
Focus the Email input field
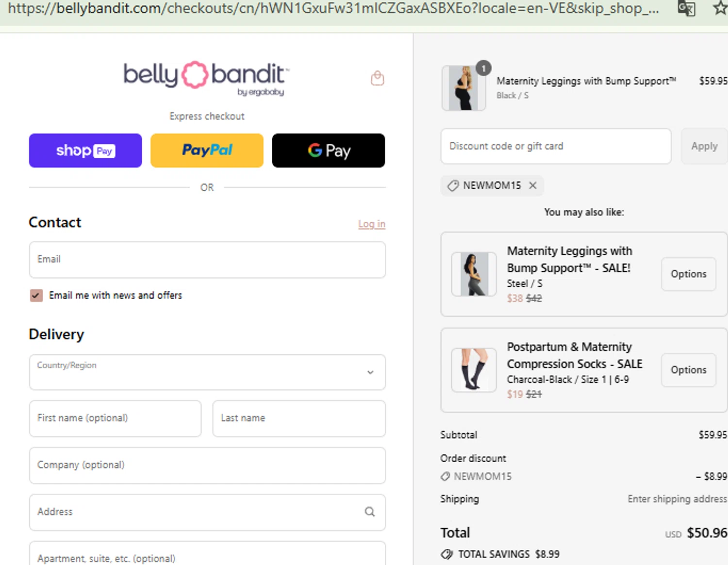(207, 260)
